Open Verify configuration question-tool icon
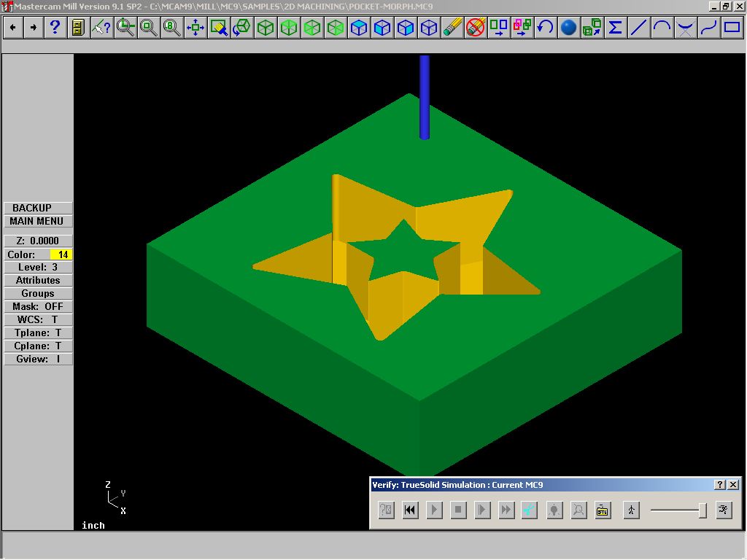 (x=387, y=510)
